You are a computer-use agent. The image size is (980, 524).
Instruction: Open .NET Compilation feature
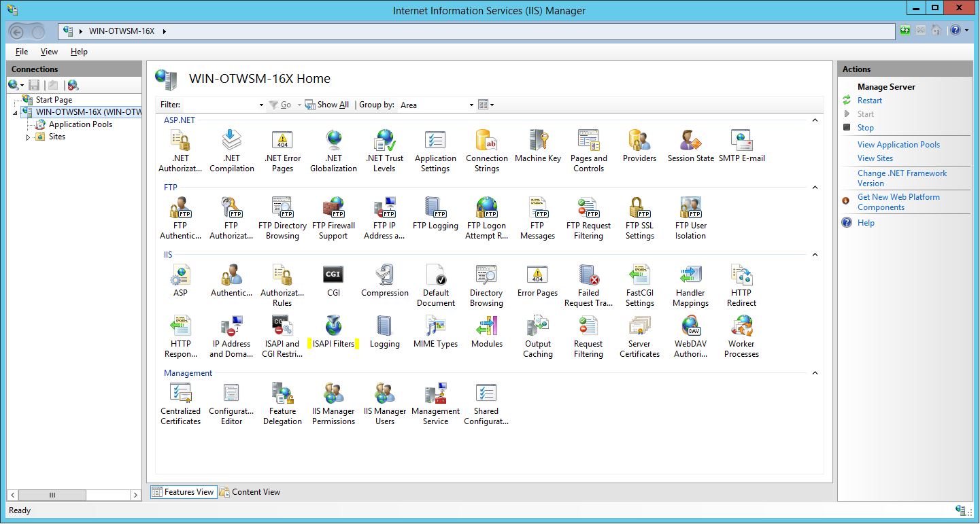click(x=232, y=150)
